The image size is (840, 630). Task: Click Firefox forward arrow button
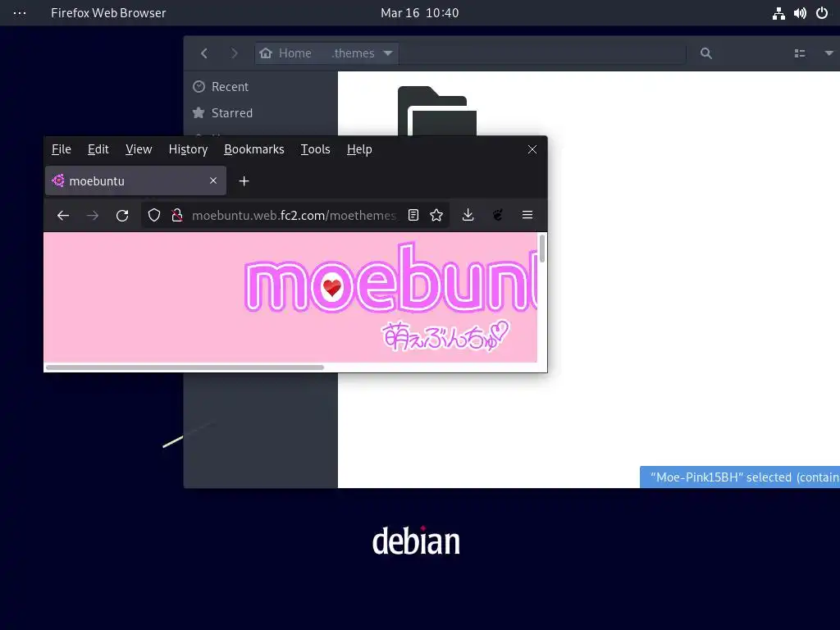93,216
